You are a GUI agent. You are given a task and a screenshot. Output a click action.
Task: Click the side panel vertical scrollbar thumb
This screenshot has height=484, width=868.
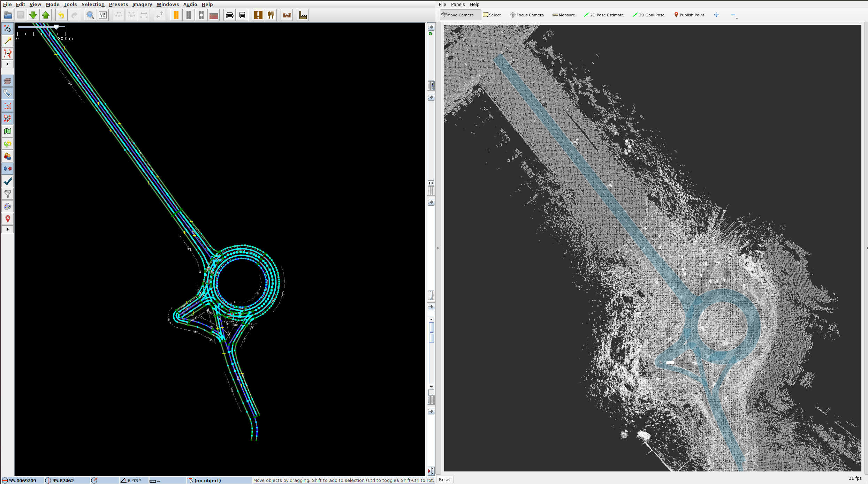431,333
